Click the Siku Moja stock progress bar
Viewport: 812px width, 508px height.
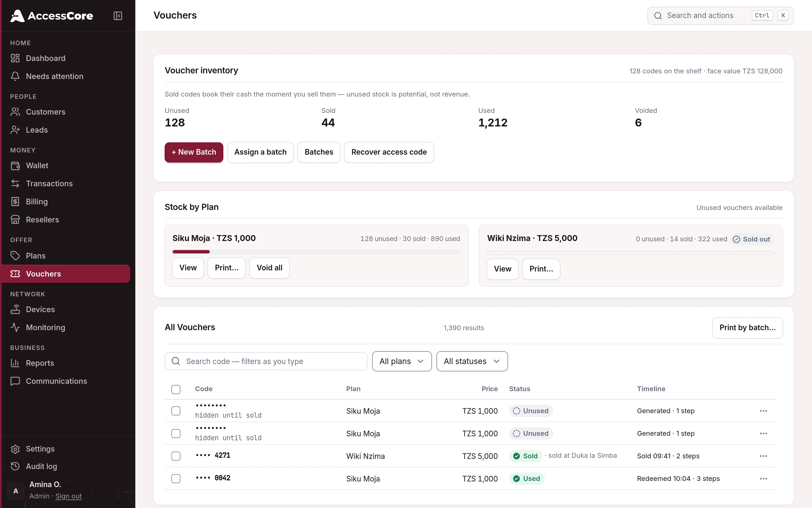[316, 252]
